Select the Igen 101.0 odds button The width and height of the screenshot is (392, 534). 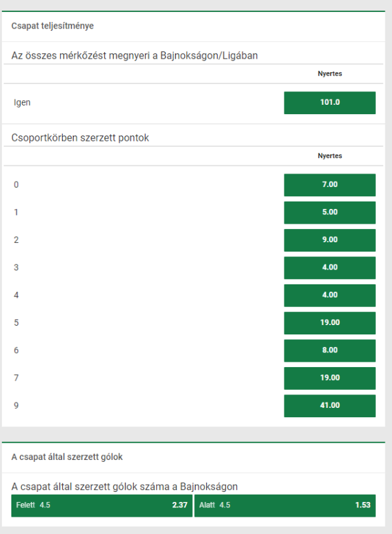330,103
